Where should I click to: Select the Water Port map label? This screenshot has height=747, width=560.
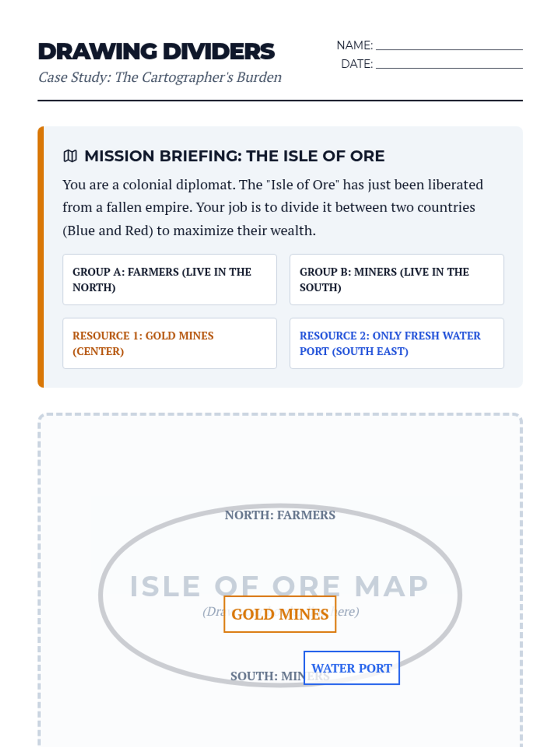click(351, 668)
